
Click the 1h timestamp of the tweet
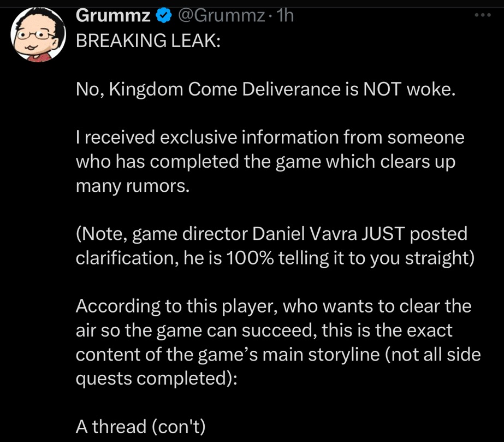tap(285, 16)
